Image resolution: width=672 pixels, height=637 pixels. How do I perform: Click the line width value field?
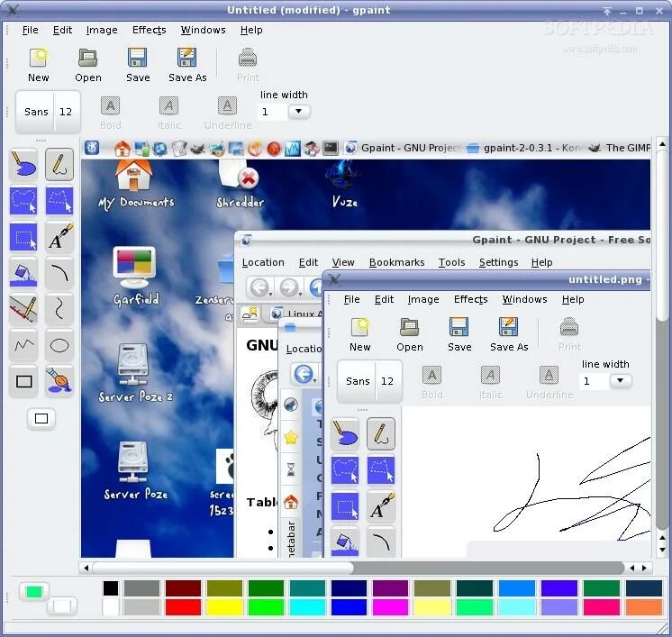point(273,112)
